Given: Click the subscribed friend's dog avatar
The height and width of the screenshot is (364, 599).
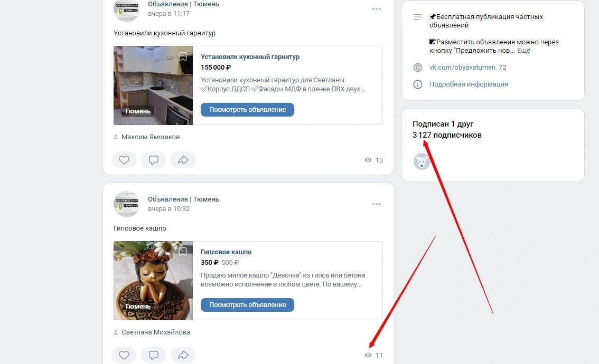Looking at the screenshot, I should click(x=422, y=162).
